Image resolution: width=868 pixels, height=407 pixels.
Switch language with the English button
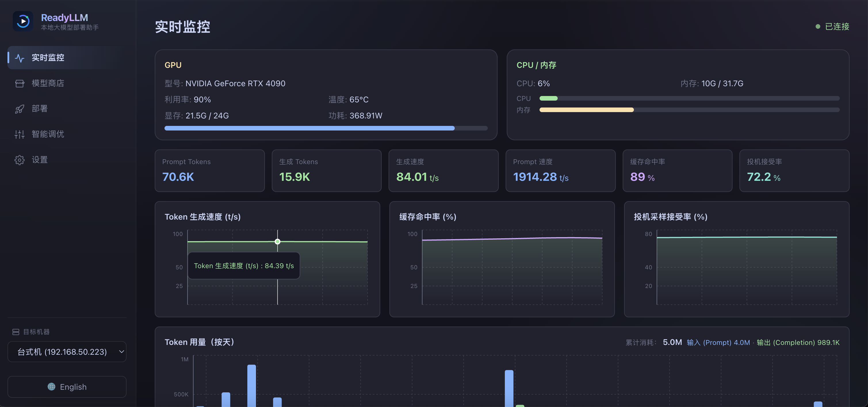click(x=67, y=387)
